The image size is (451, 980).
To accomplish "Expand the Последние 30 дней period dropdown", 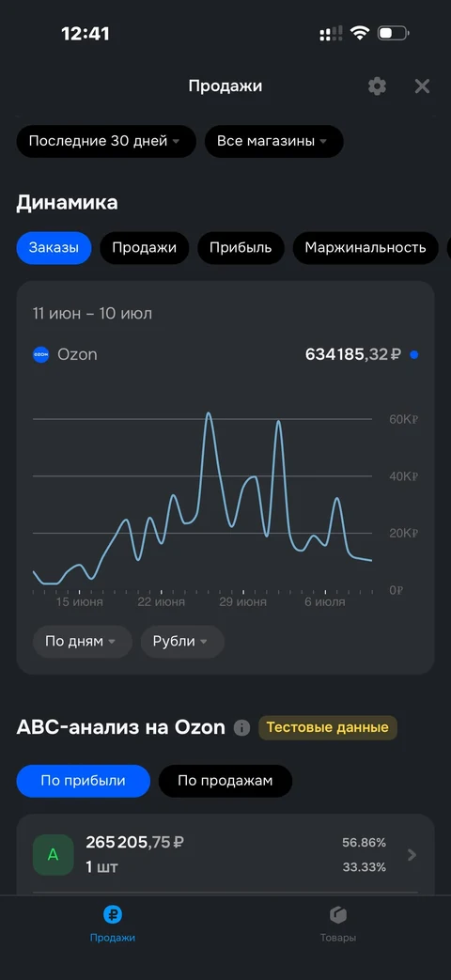I will pyautogui.click(x=106, y=141).
